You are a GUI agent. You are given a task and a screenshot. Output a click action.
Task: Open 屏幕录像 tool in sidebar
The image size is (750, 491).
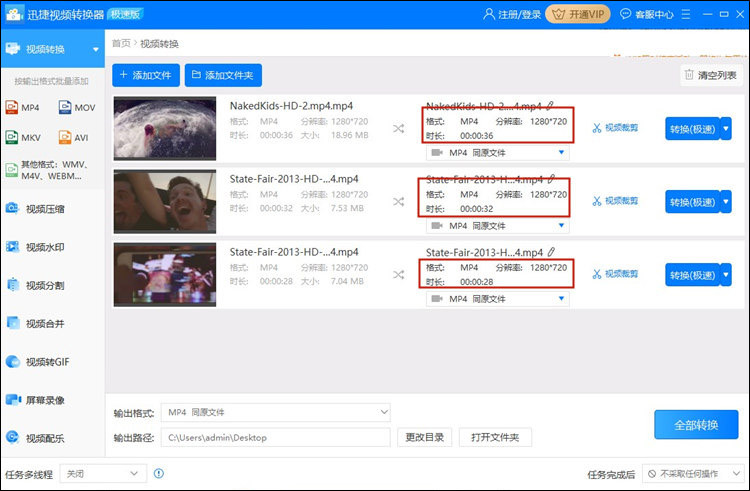pos(36,400)
